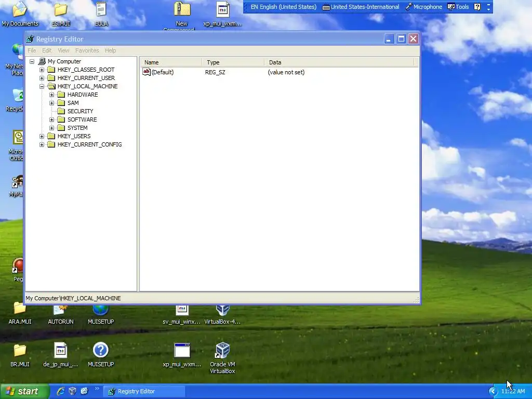Select the open HKEY_LOCAL_MACHINE folder icon

51,86
